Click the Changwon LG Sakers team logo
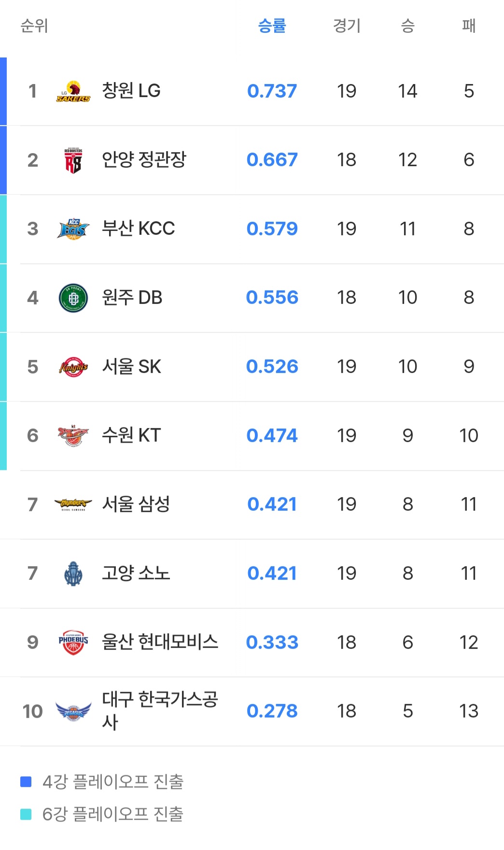The image size is (504, 850). point(73,91)
